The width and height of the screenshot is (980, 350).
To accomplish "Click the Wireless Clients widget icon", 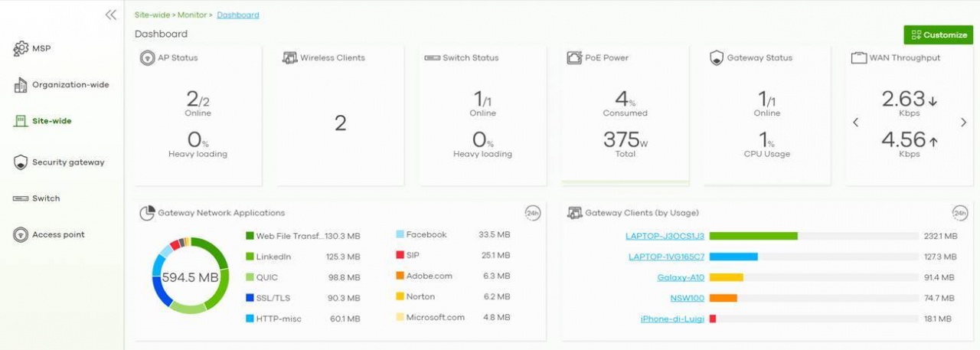I will pyautogui.click(x=289, y=58).
